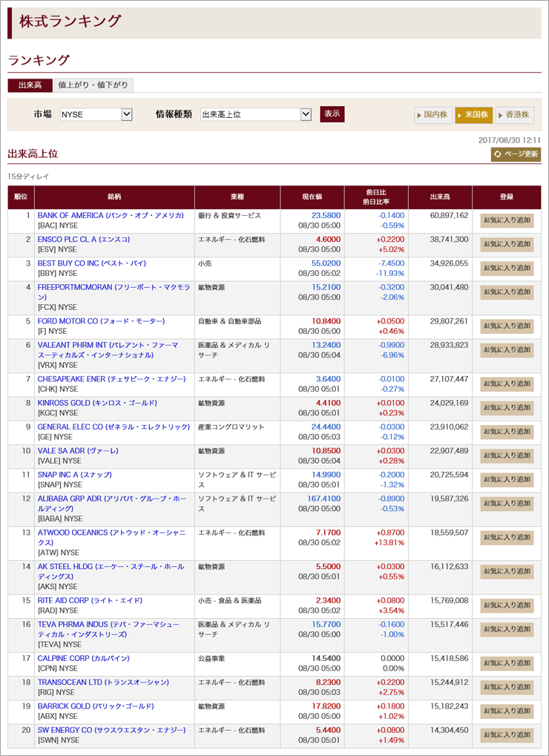
Task: Open TRANSOCEAN LTD stock link
Action: click(104, 683)
